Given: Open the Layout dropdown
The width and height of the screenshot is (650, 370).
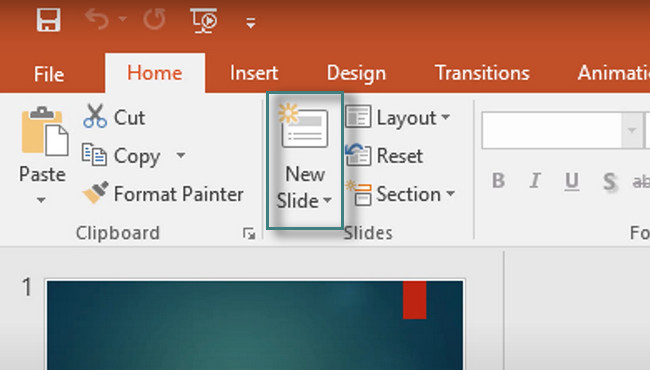Looking at the screenshot, I should 398,118.
